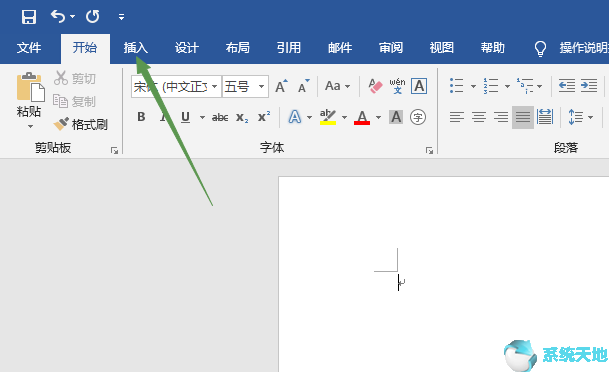
Task: Undo the last action
Action: coord(58,16)
